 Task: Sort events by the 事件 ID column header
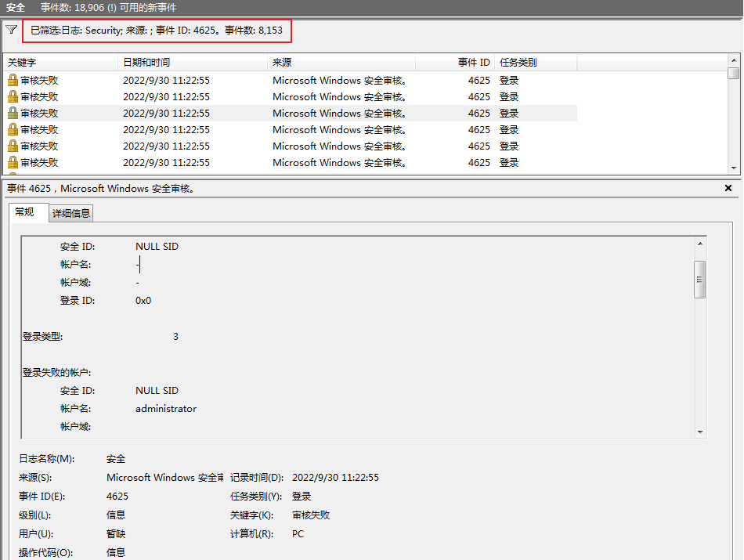[x=474, y=63]
